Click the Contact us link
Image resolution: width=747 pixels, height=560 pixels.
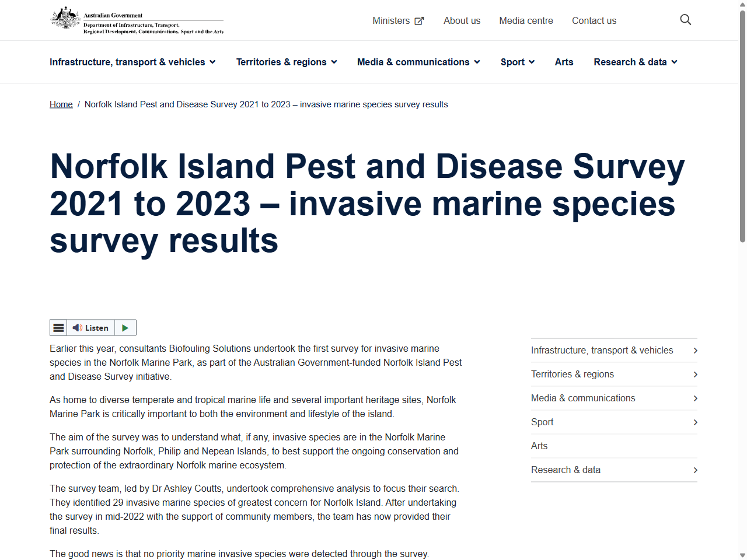(594, 20)
